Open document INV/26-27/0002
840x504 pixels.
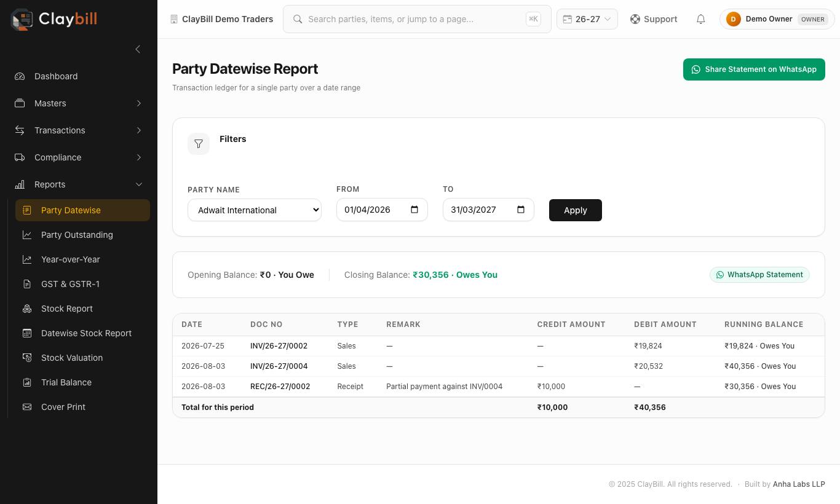pos(279,346)
